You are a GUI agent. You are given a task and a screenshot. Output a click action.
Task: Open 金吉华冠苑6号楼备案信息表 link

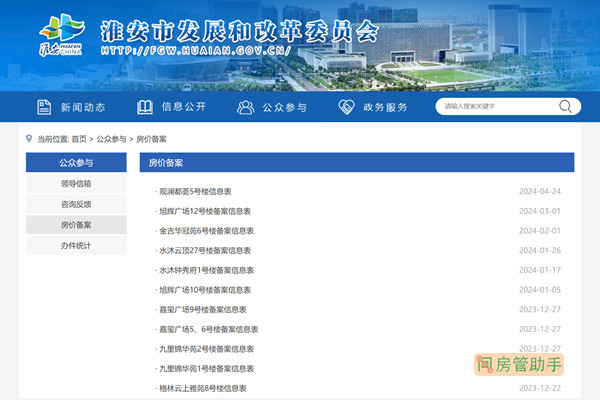[x=207, y=231]
